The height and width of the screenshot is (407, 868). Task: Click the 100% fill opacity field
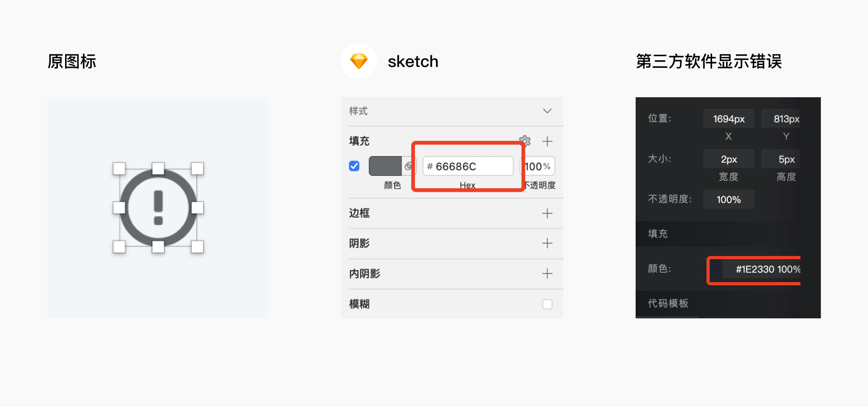pyautogui.click(x=538, y=166)
